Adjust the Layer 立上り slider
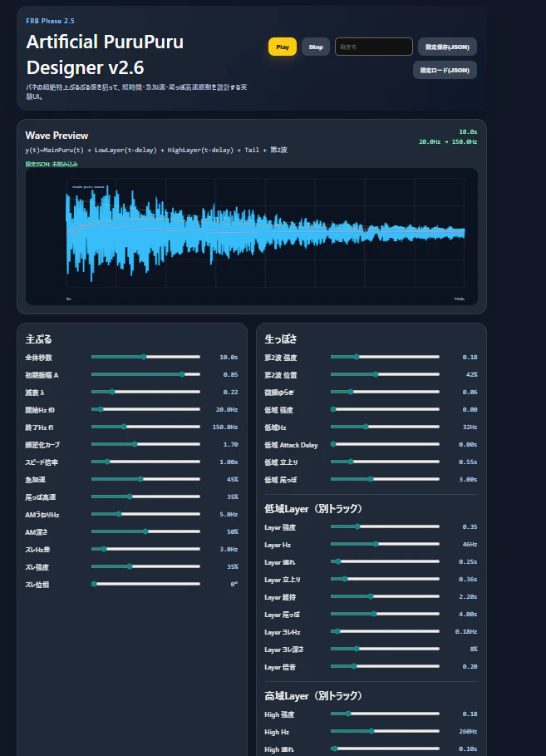 coord(385,579)
